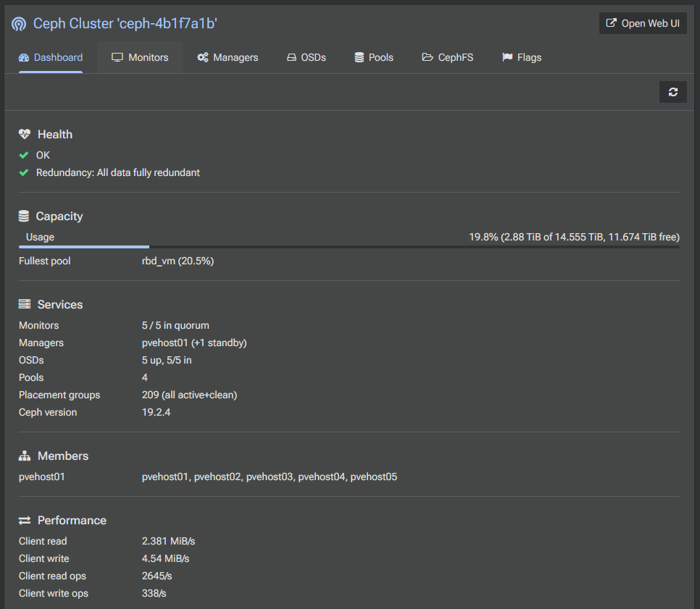This screenshot has width=700, height=609.
Task: Click the '5 up, 5/5 in' OSDs value
Action: pyautogui.click(x=167, y=360)
